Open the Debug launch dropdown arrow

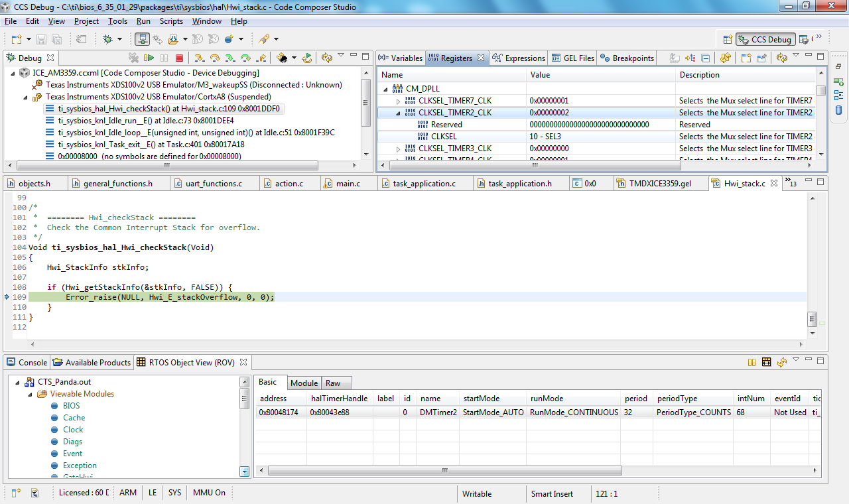[120, 39]
